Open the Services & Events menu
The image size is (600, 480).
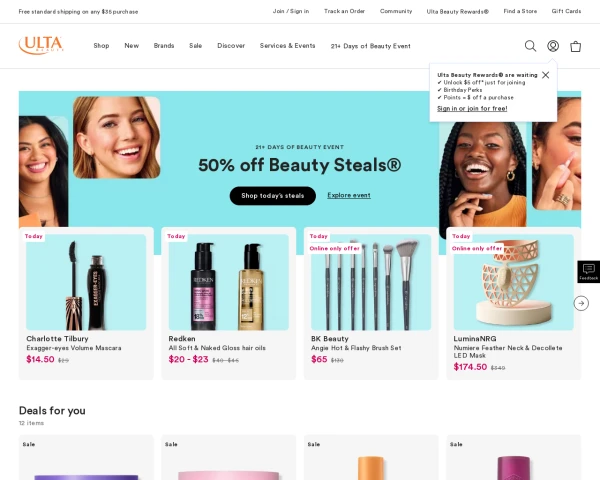(287, 46)
